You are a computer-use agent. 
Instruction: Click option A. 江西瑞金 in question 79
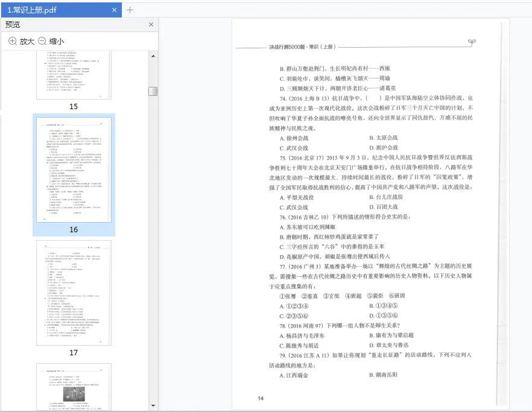294,375
